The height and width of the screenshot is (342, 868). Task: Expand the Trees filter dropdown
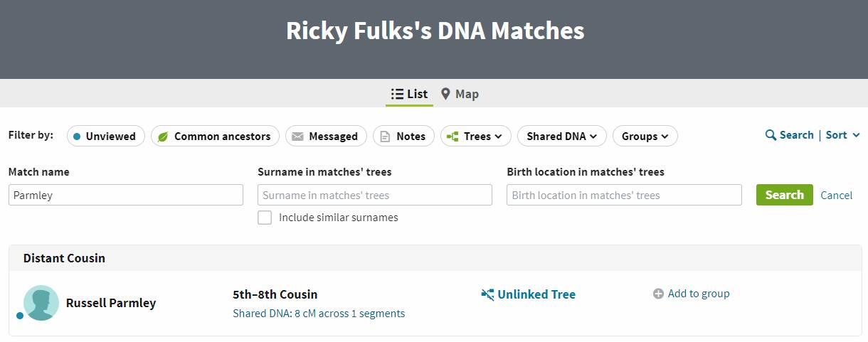475,137
